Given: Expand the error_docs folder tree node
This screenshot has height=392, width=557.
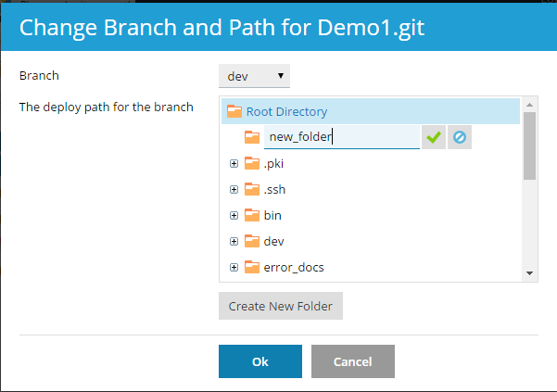Looking at the screenshot, I should pyautogui.click(x=234, y=268).
